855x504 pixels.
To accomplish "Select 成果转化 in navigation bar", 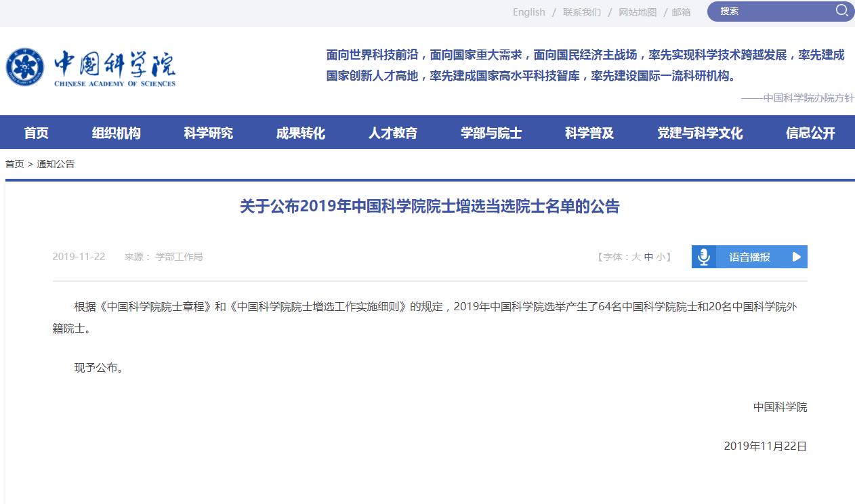I will (x=300, y=133).
